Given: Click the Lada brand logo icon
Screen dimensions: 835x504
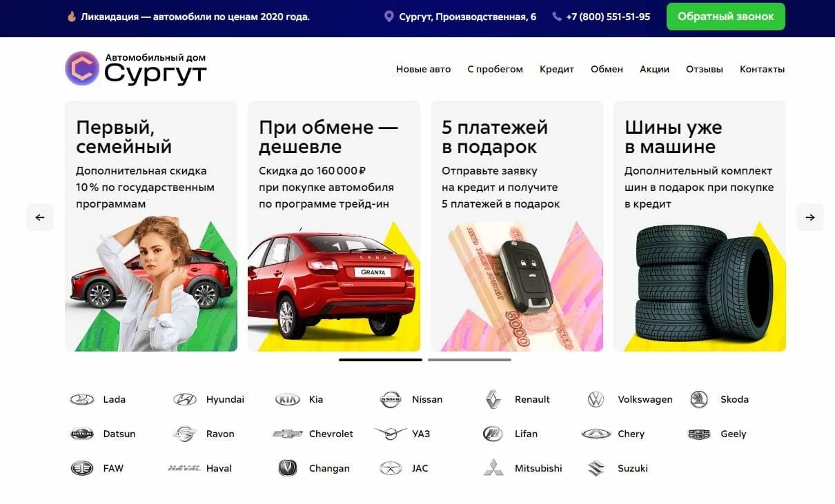Looking at the screenshot, I should click(82, 399).
